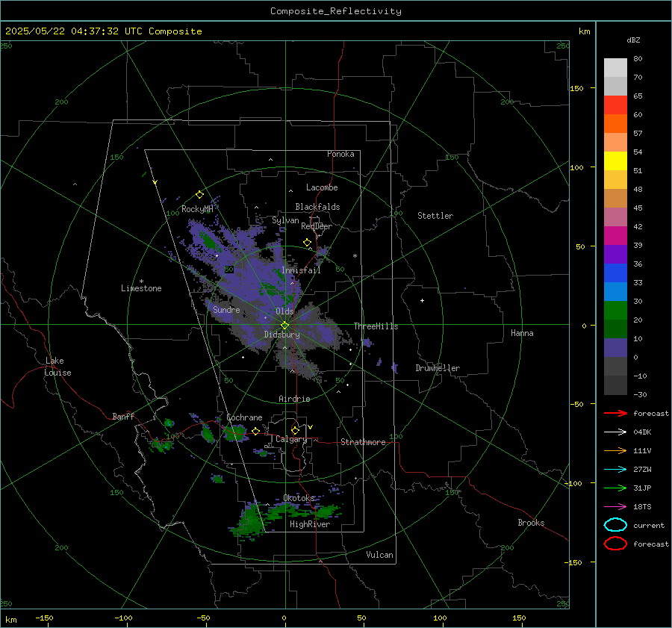Click the yellow diamond marker right of Cochrane
The image size is (672, 628).
[255, 431]
